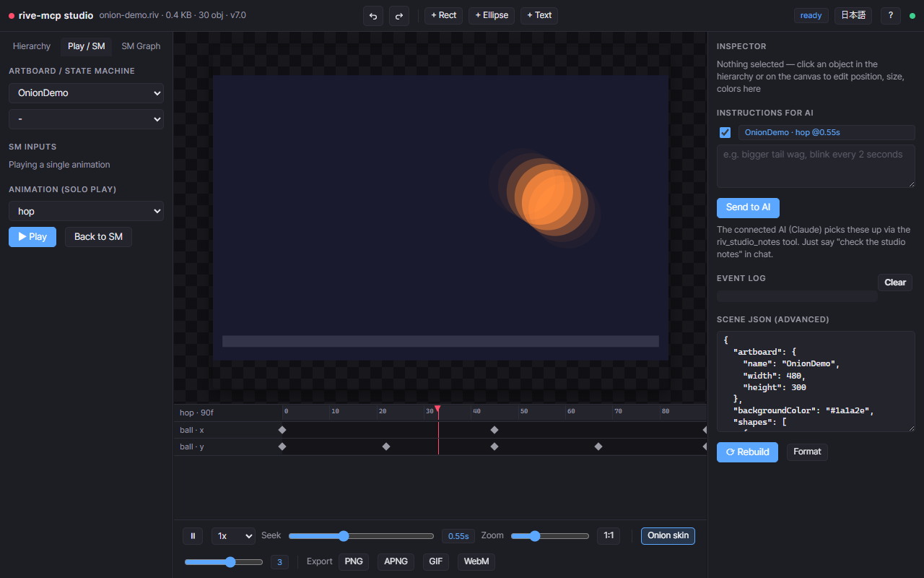The height and width of the screenshot is (578, 924).
Task: Click the Rebuild button
Action: tap(747, 452)
